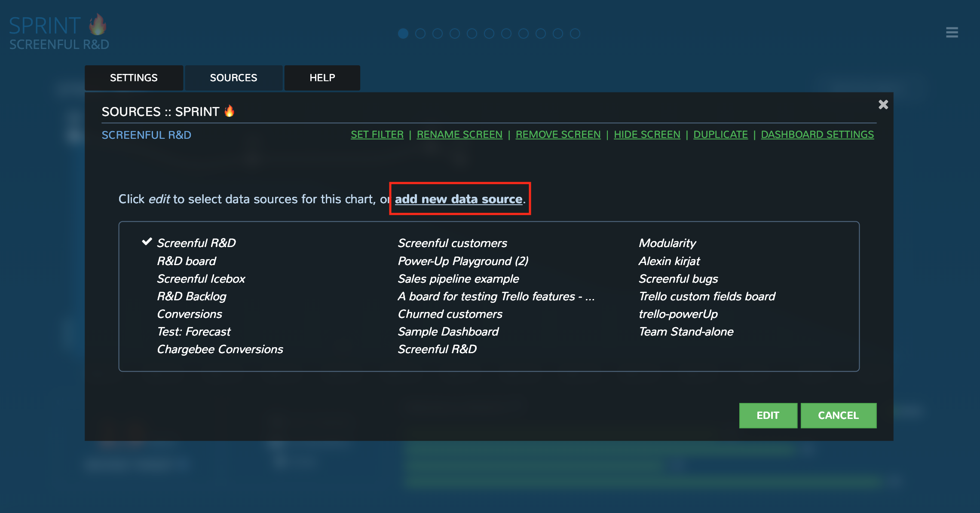980x513 pixels.
Task: Select the Test: Forecast source
Action: pyautogui.click(x=193, y=331)
